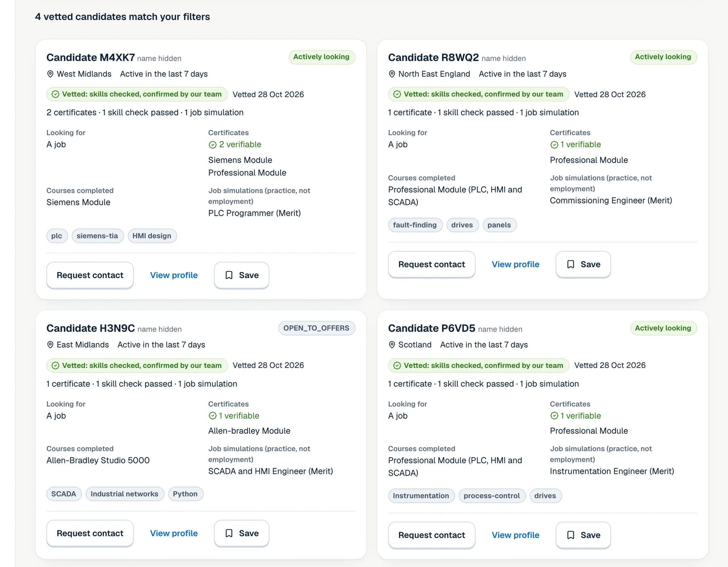Click vetted checkmark icon on H3N9C card
This screenshot has width=728, height=567.
point(55,365)
